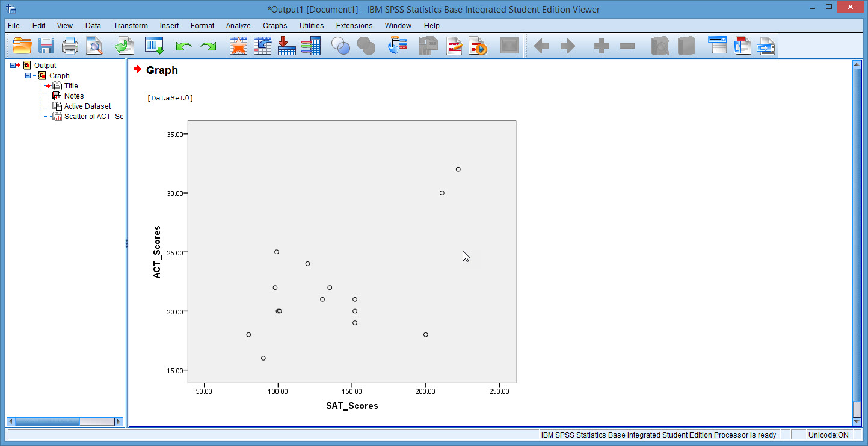Collapse the Output tree node
Image resolution: width=868 pixels, height=446 pixels.
pos(13,65)
